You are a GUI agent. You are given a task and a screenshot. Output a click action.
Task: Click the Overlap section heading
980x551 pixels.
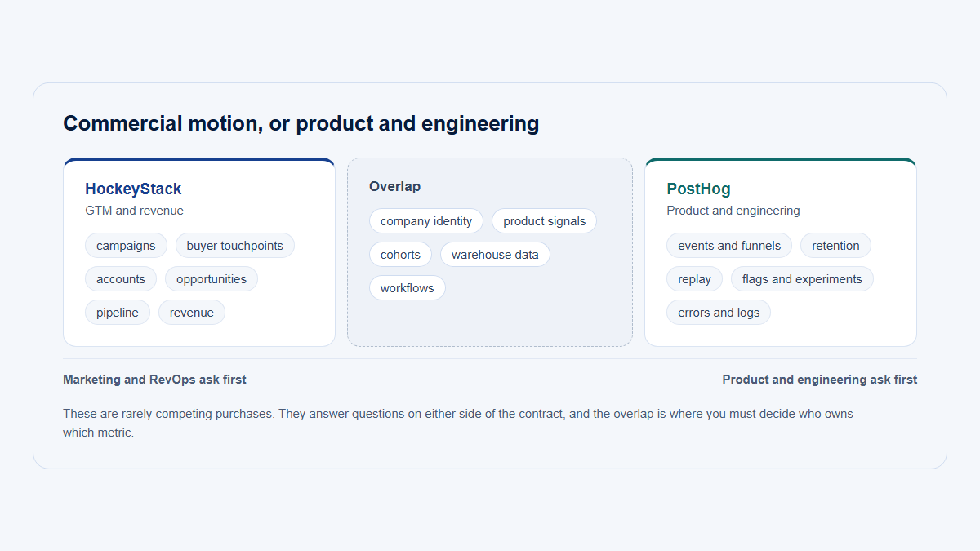(x=394, y=186)
